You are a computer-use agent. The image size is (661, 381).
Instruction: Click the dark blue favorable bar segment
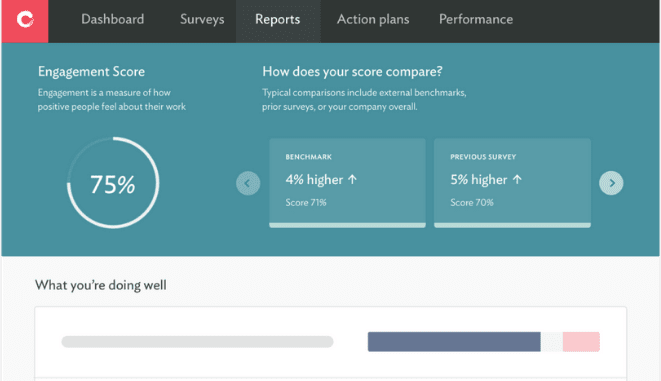454,342
